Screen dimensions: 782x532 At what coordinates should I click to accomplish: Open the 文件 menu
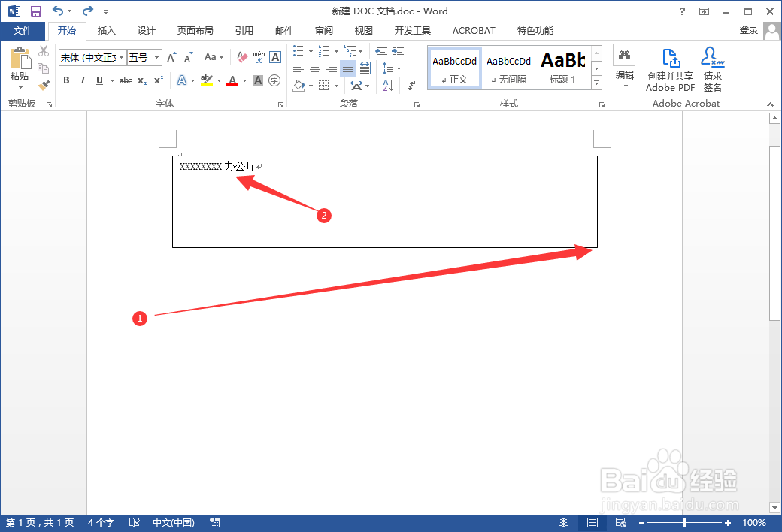23,30
